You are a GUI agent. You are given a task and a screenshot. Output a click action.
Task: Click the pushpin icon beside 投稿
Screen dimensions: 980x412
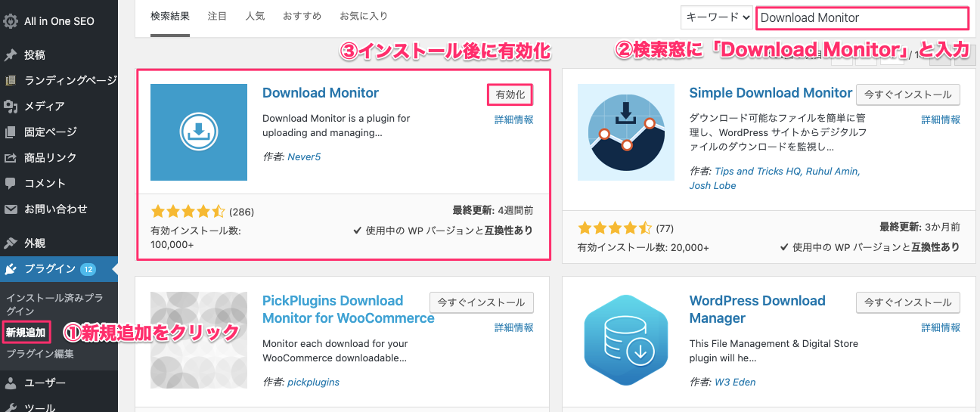[x=11, y=55]
